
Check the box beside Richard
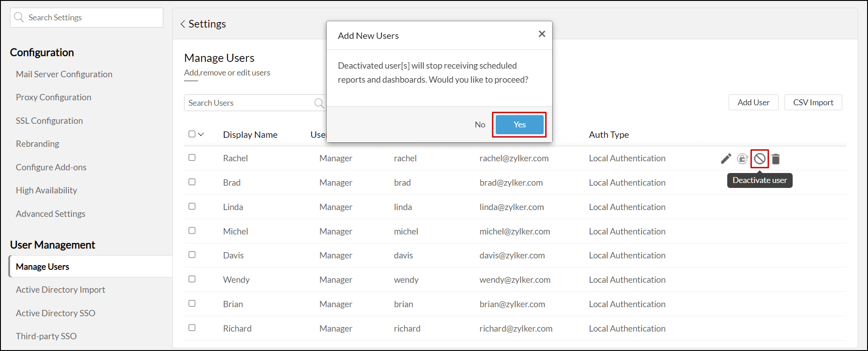click(x=192, y=328)
